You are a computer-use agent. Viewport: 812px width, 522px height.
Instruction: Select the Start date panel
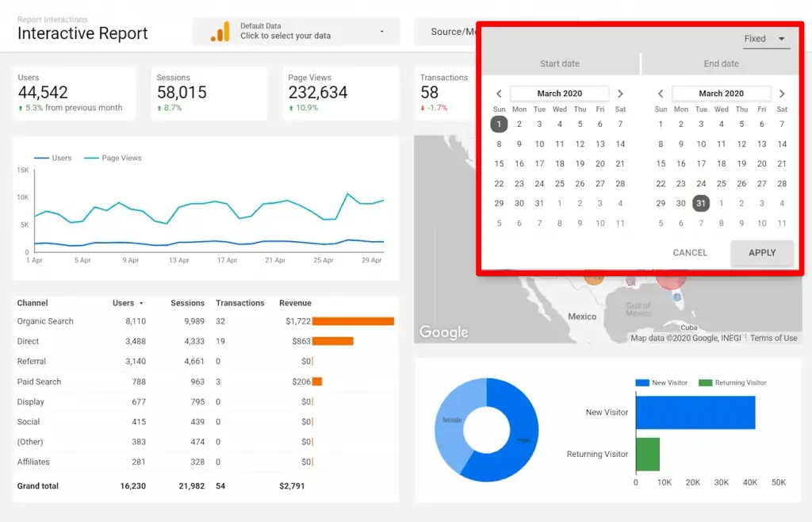coord(559,63)
